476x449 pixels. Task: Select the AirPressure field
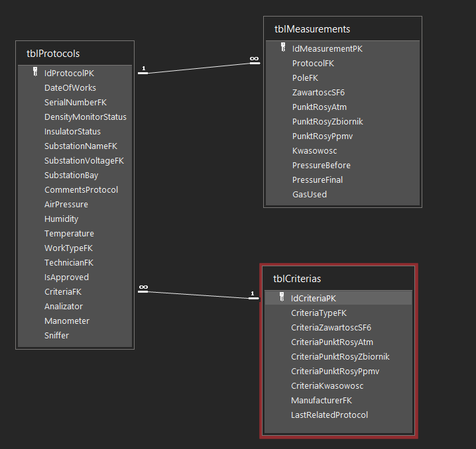coord(66,204)
